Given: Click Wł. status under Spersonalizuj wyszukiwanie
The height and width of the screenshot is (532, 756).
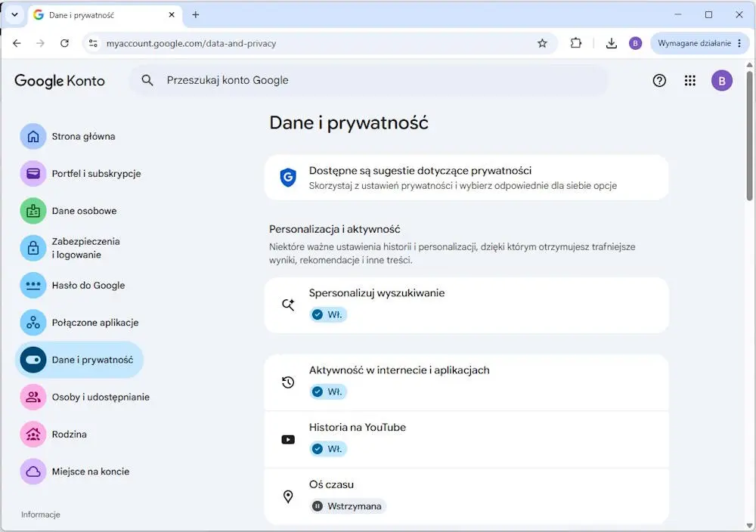Looking at the screenshot, I should point(328,314).
